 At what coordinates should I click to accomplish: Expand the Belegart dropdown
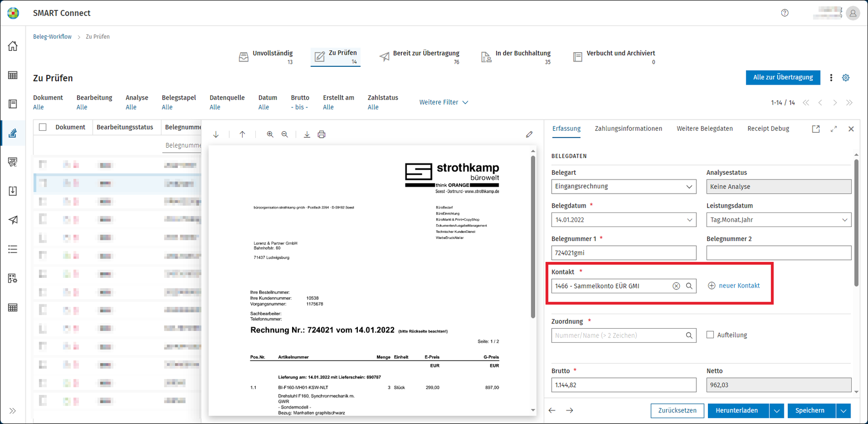click(x=689, y=187)
